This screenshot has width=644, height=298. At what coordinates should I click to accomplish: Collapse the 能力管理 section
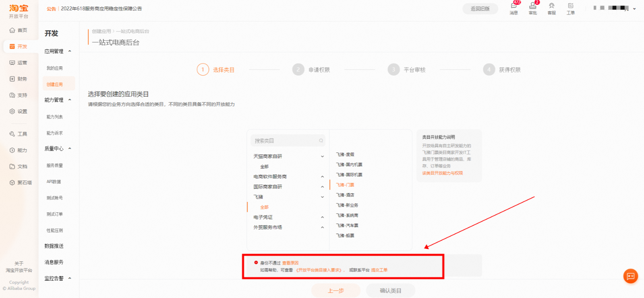click(x=70, y=100)
